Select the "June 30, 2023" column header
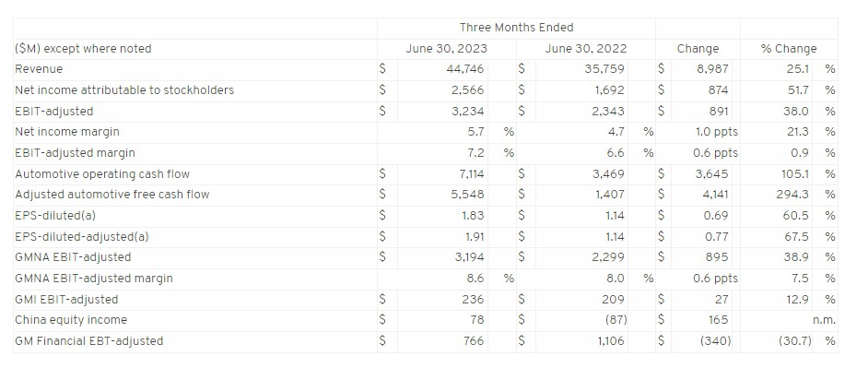868x380 pixels. click(447, 49)
